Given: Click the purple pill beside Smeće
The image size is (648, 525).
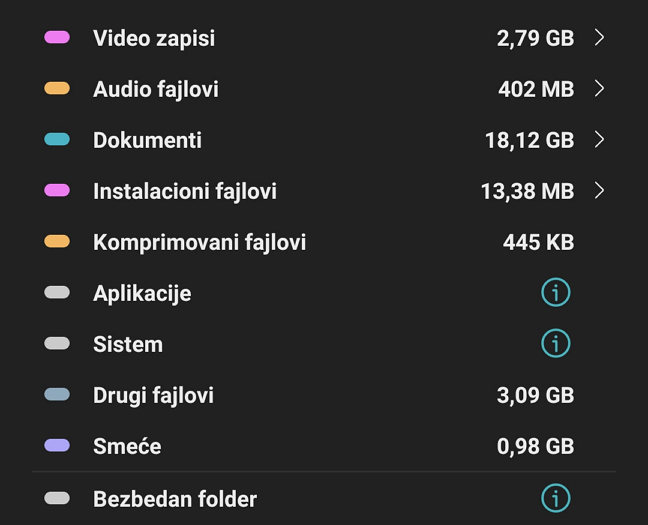Looking at the screenshot, I should (x=57, y=446).
